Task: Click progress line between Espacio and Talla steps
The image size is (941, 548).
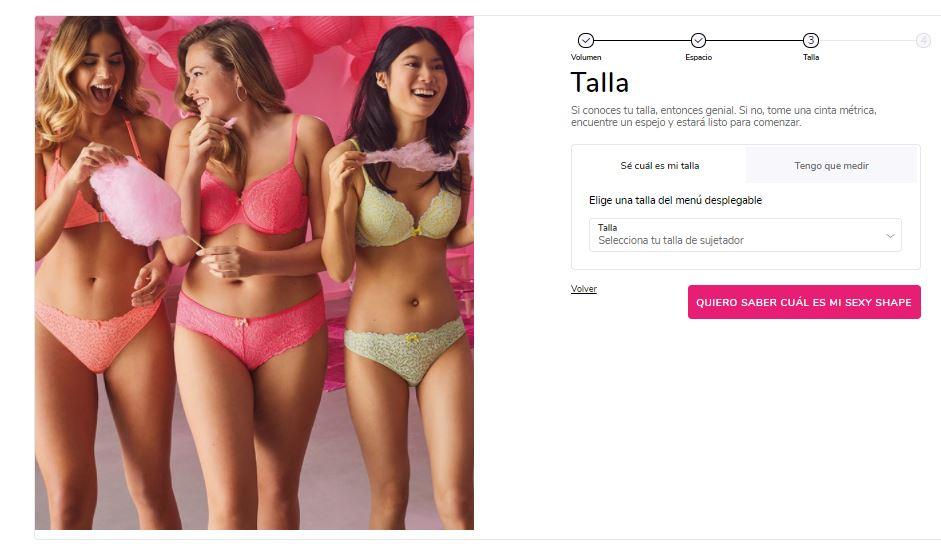Action: coord(754,40)
